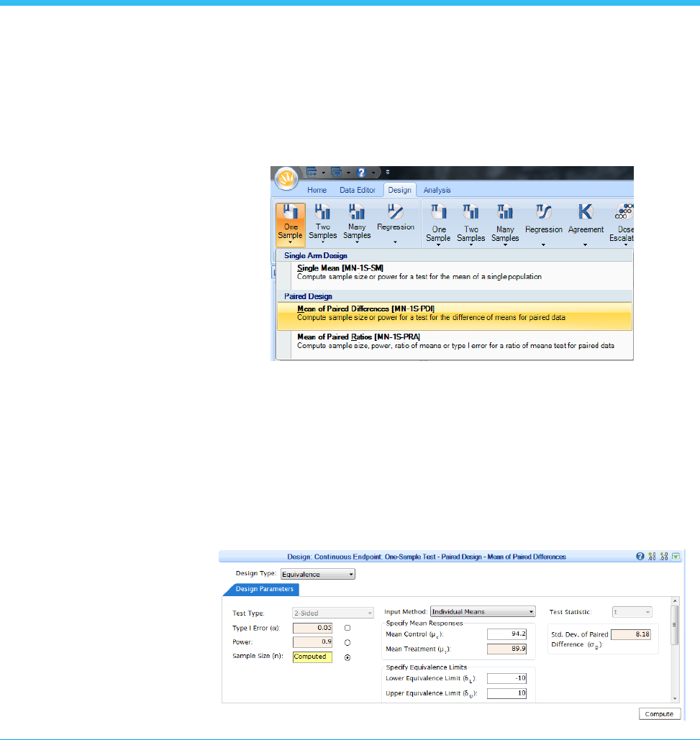Click green window icon in design header

pos(676,557)
